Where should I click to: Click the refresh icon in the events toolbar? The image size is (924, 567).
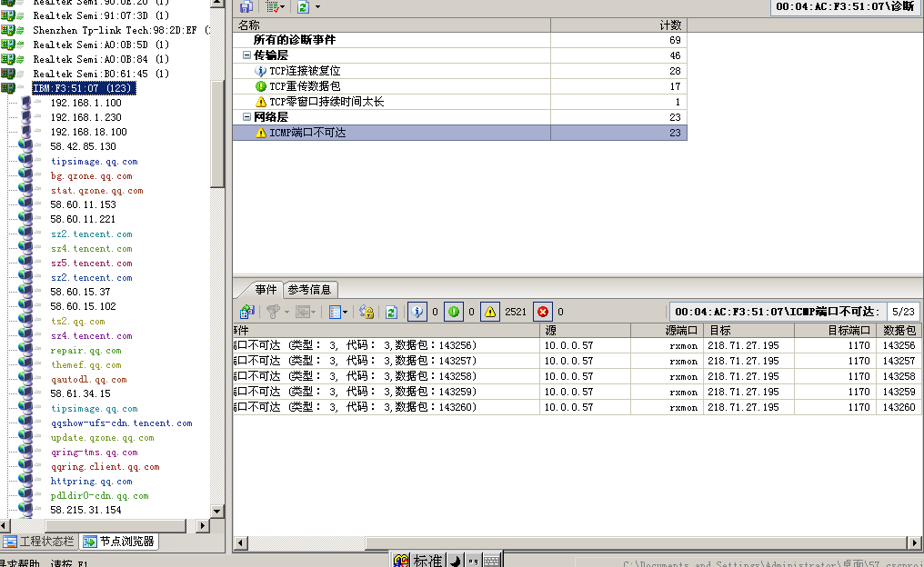pyautogui.click(x=391, y=312)
